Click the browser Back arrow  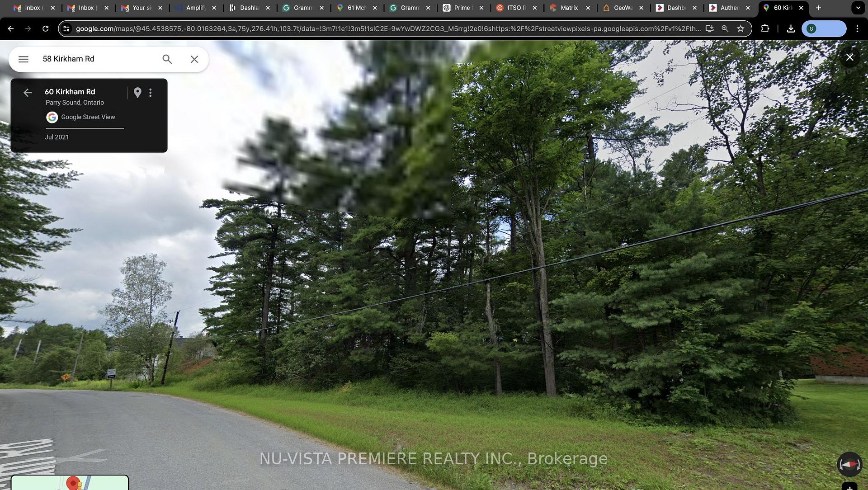(x=11, y=28)
